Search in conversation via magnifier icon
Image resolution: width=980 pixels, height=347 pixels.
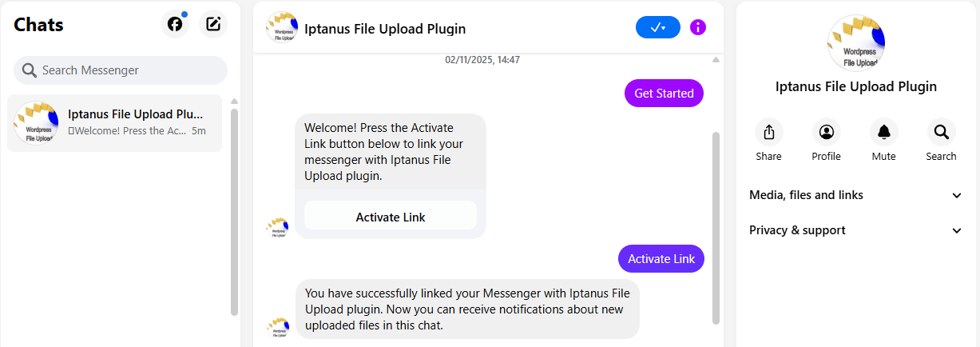click(941, 132)
